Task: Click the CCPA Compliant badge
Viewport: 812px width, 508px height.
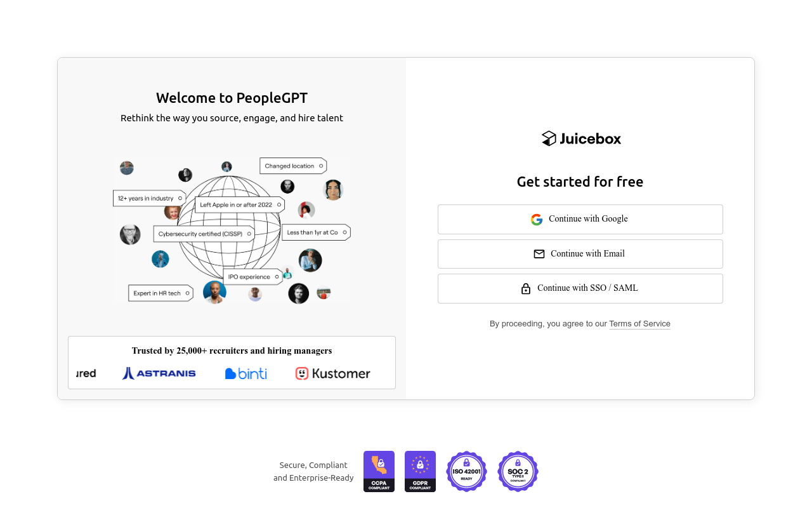Action: click(x=379, y=471)
